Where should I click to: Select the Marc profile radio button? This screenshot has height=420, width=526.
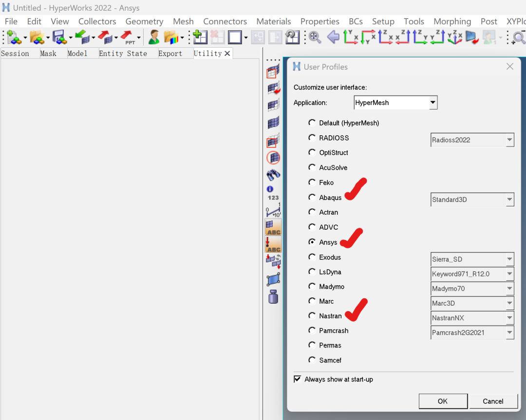[x=312, y=301]
